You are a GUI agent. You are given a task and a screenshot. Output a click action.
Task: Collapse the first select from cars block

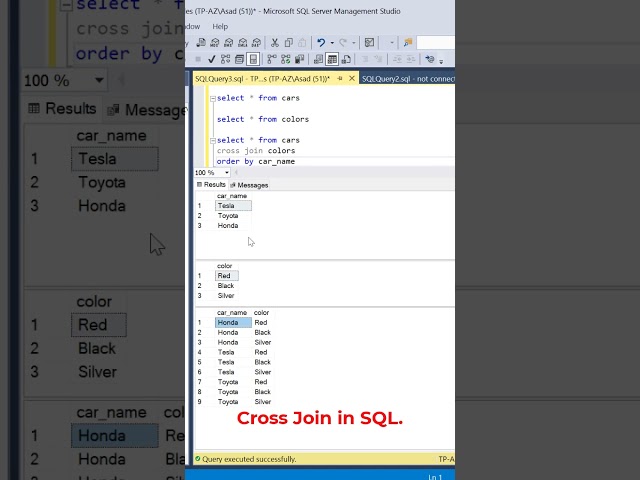click(213, 98)
